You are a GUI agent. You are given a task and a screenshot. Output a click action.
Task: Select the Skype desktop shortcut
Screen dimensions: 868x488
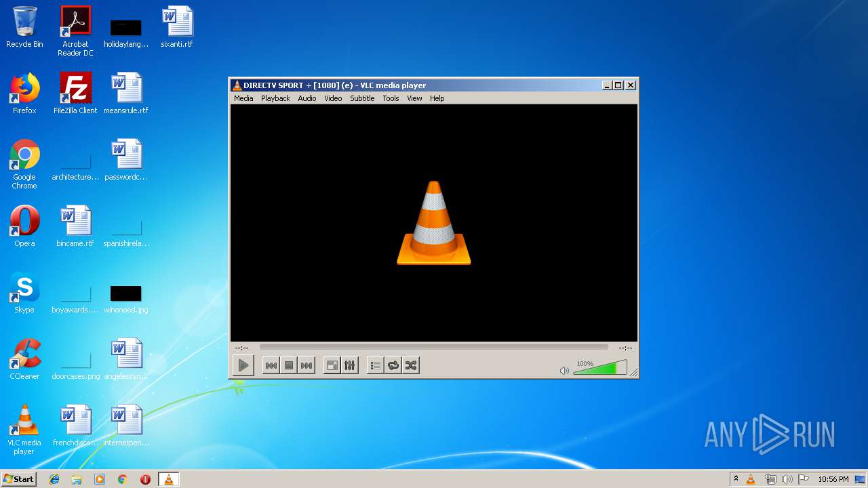click(24, 293)
